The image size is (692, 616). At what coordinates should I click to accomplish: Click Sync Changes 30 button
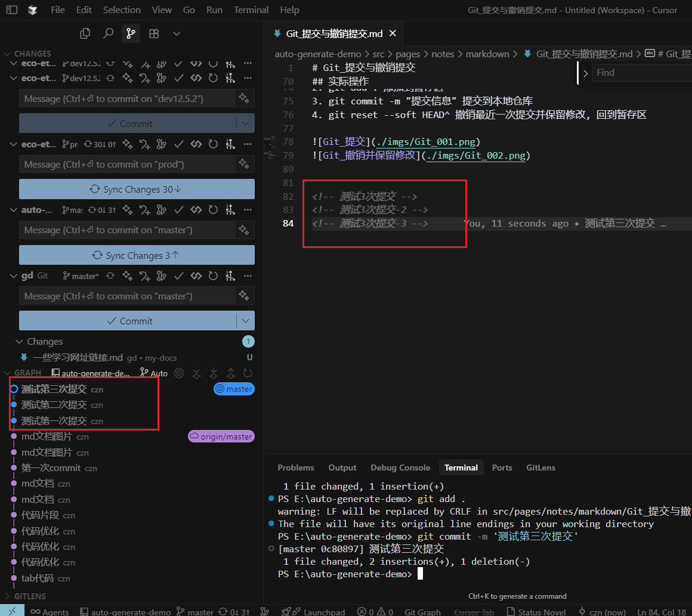click(x=137, y=189)
